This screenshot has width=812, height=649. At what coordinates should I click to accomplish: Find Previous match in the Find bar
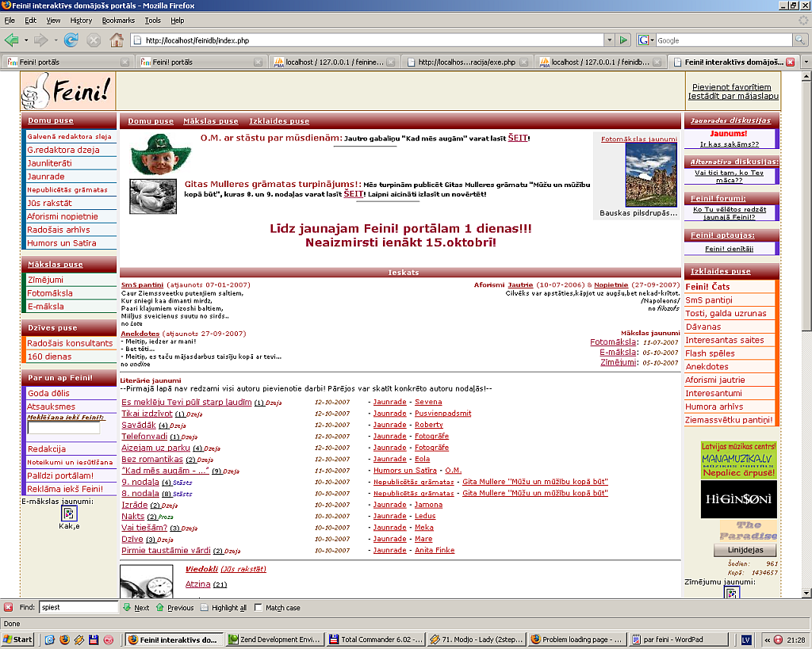(174, 608)
